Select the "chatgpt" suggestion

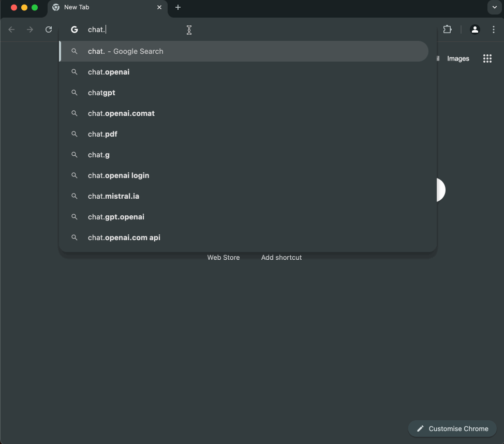click(x=101, y=93)
